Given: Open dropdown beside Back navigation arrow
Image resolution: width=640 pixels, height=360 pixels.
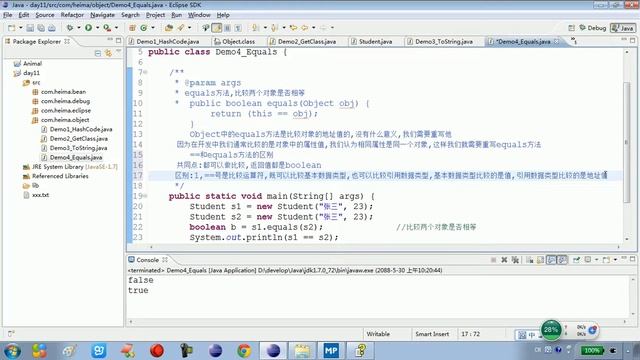Looking at the screenshot, I should pos(313,28).
